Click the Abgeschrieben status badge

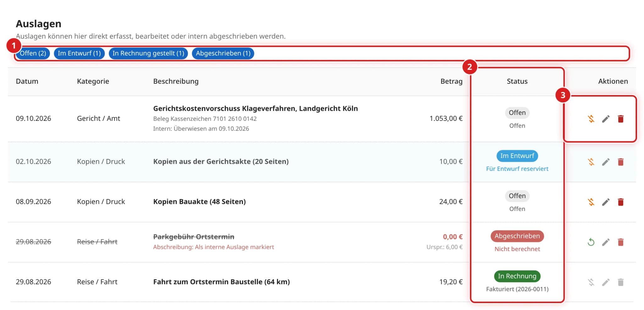click(517, 236)
